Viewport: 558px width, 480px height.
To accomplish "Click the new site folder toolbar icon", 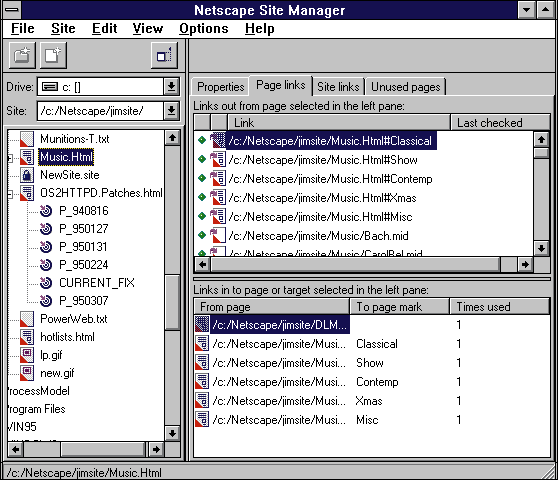I will [x=22, y=55].
